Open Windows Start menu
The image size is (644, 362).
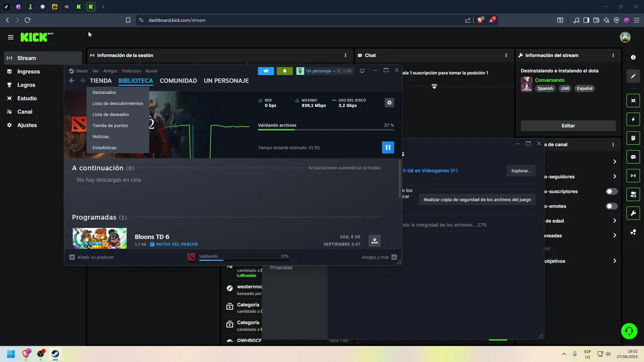click(11, 354)
